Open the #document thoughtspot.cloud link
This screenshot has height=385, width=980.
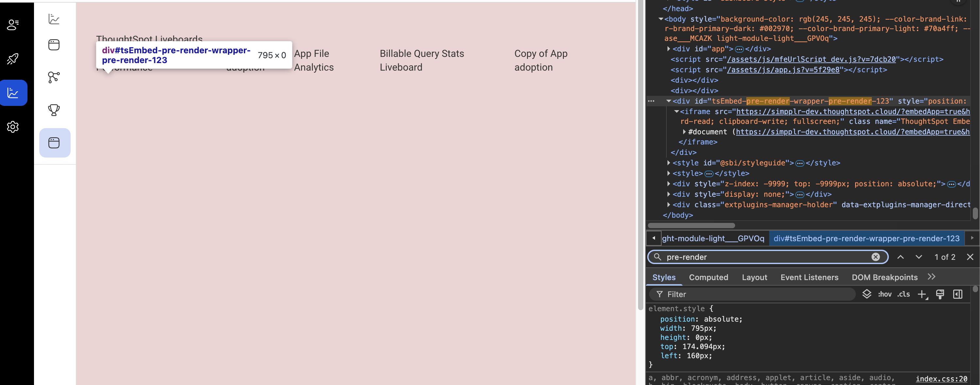853,132
